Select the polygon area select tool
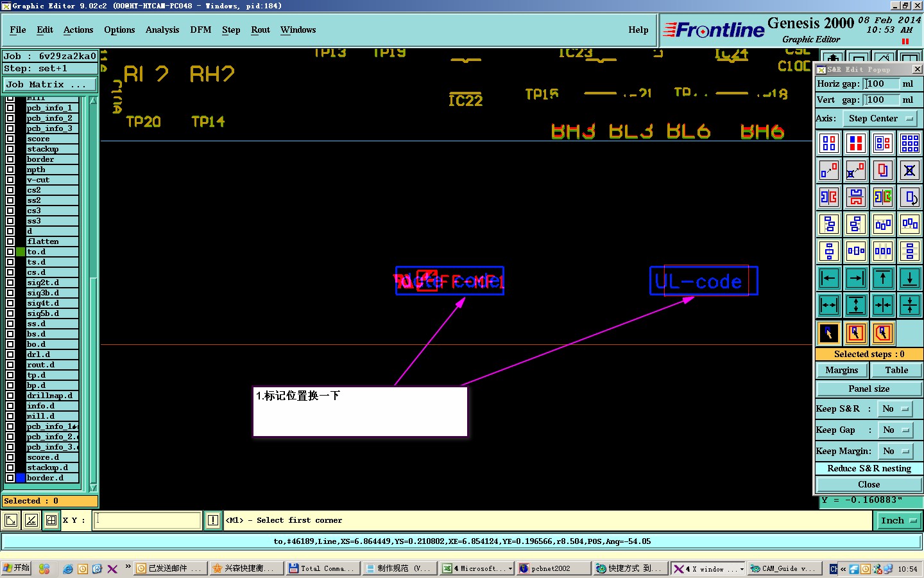The width and height of the screenshot is (924, 578). coord(883,333)
